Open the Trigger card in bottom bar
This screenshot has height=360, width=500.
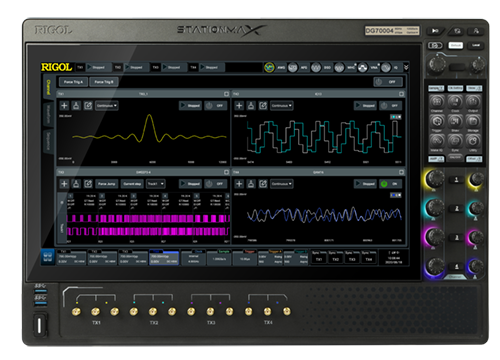pos(245,257)
